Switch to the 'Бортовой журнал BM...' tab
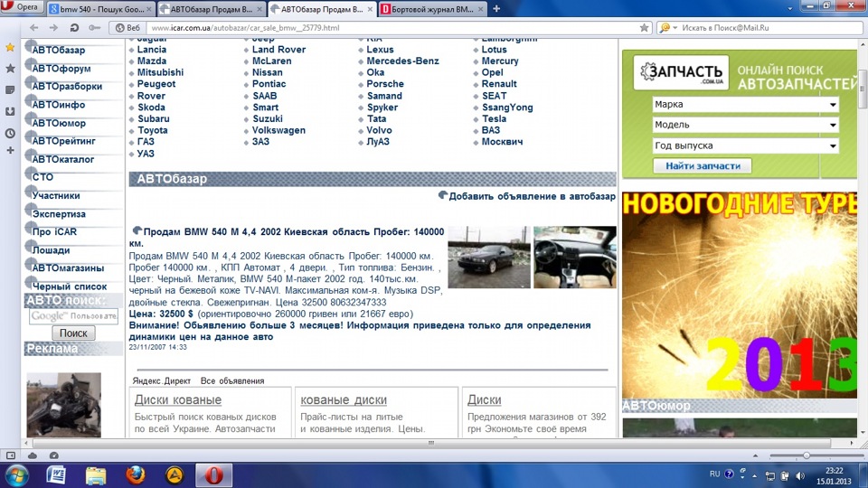The height and width of the screenshot is (488, 868). click(432, 9)
